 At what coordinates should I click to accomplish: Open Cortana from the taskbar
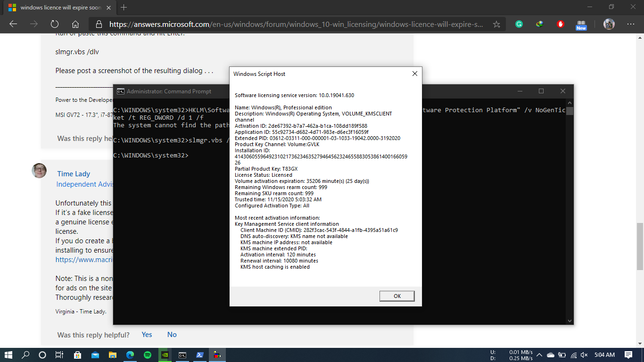click(42, 355)
